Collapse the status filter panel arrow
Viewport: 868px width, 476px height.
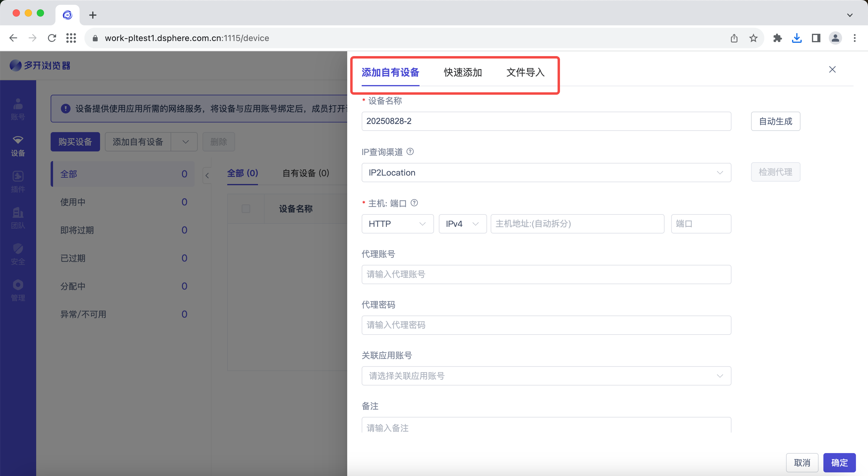point(207,176)
